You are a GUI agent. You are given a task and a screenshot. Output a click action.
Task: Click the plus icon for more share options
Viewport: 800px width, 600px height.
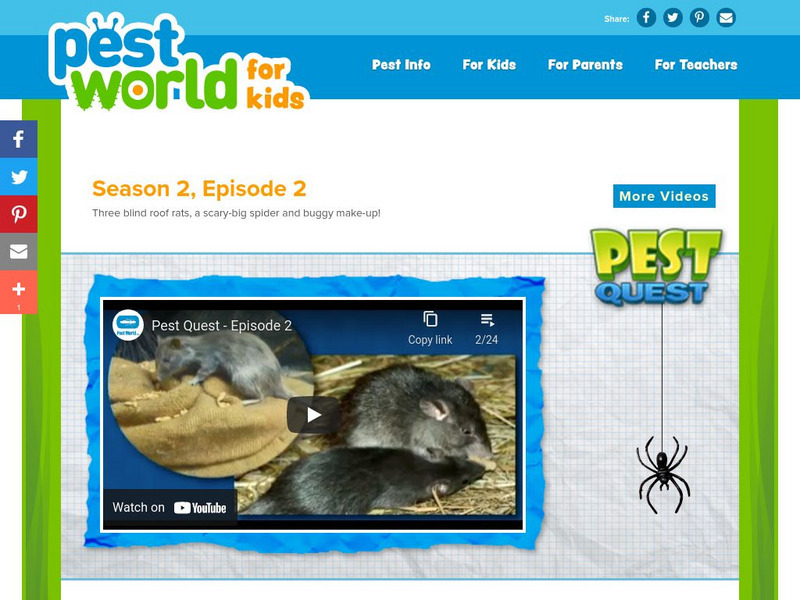18,288
